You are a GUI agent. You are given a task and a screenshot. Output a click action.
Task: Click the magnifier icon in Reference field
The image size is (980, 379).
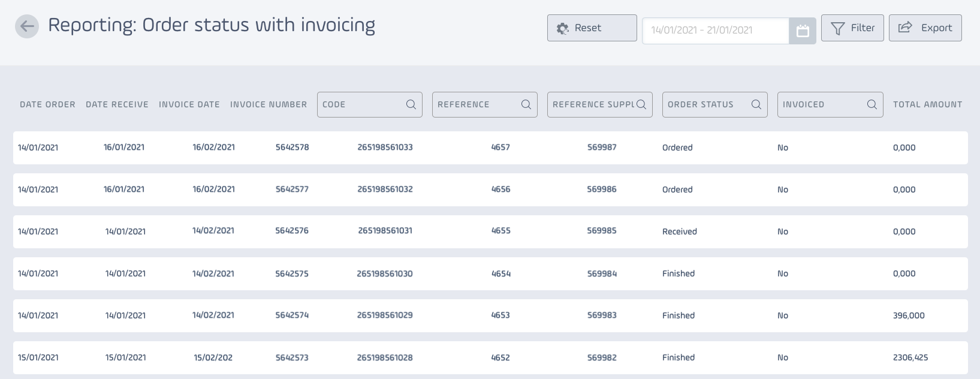(526, 104)
